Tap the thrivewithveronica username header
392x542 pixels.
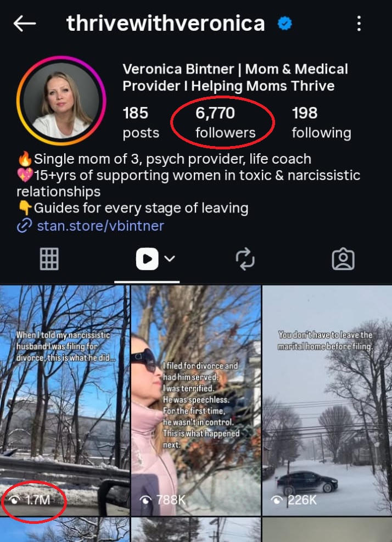(166, 24)
